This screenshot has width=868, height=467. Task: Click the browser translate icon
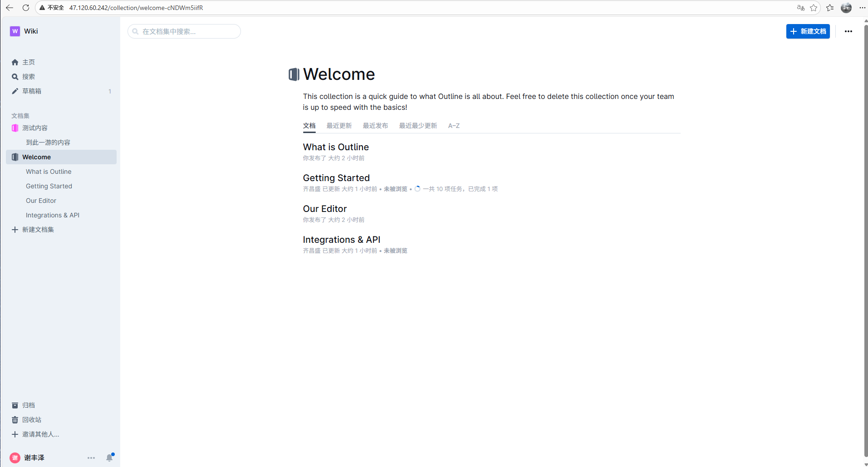point(801,8)
